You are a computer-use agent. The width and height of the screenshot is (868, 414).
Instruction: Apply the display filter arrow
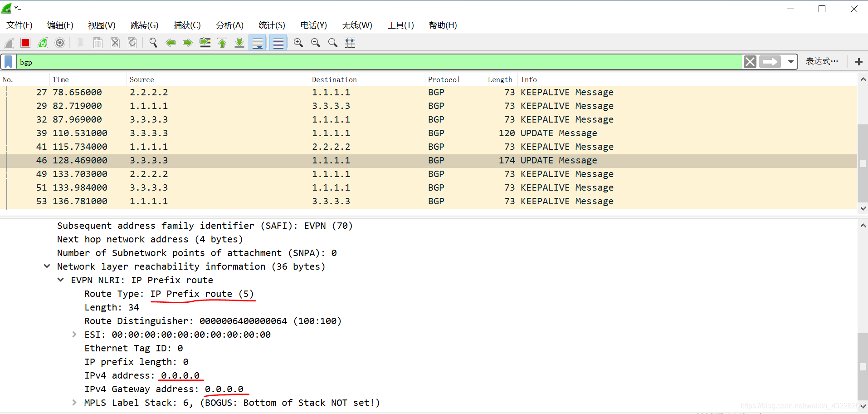click(x=770, y=62)
